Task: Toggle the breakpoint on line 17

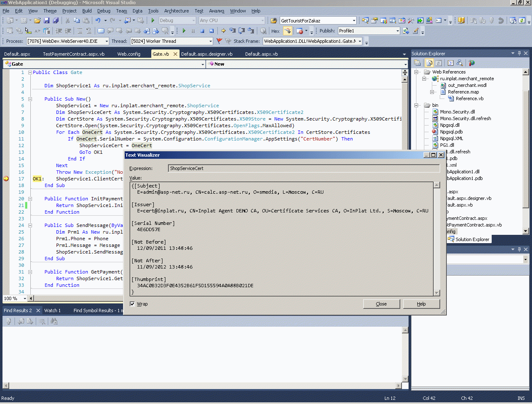Action: [x=6, y=179]
